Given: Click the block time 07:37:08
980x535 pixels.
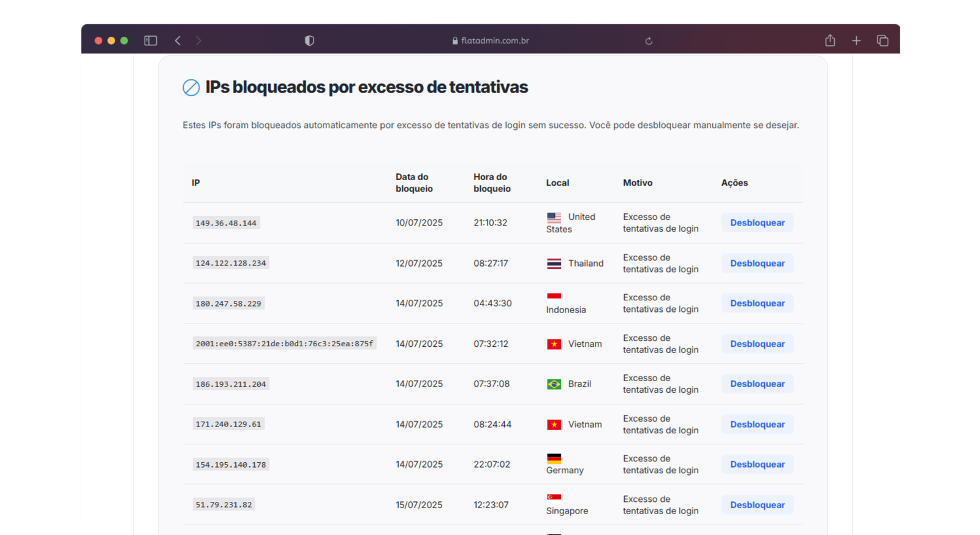Looking at the screenshot, I should point(491,384).
